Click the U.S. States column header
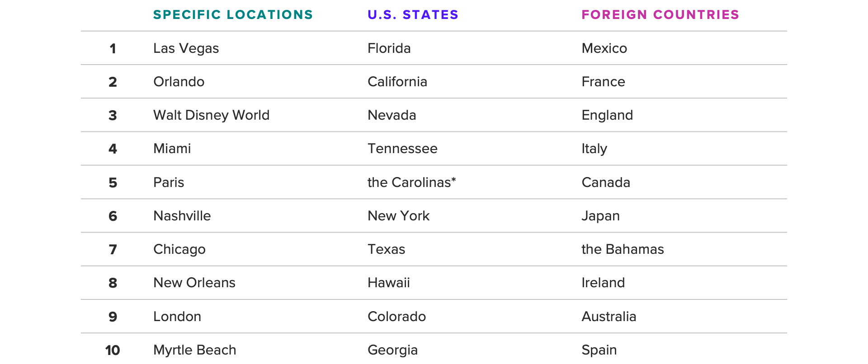The image size is (868, 364). click(x=413, y=14)
